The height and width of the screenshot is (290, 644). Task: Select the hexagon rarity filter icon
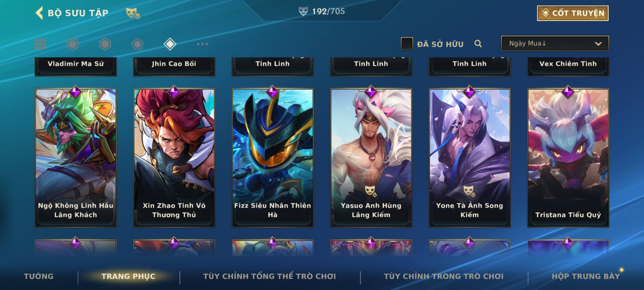105,44
